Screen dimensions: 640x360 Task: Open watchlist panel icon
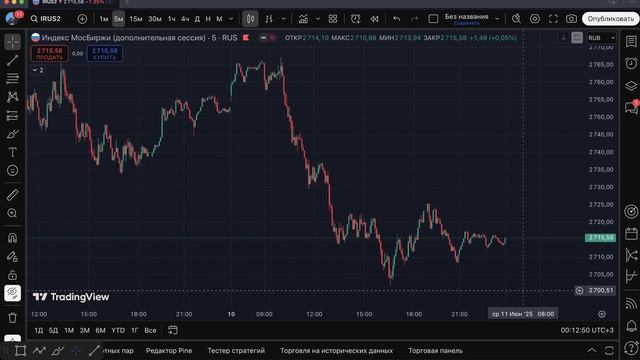click(x=631, y=41)
